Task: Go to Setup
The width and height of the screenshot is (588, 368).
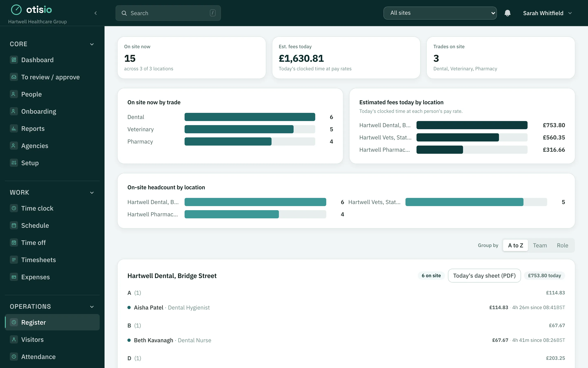Action: [x=52, y=163]
